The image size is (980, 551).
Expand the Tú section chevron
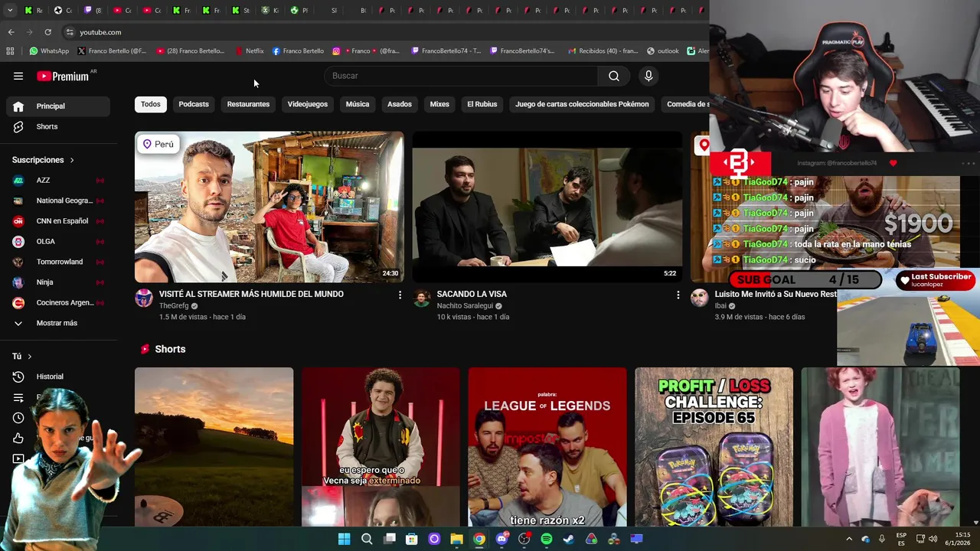pyautogui.click(x=30, y=357)
